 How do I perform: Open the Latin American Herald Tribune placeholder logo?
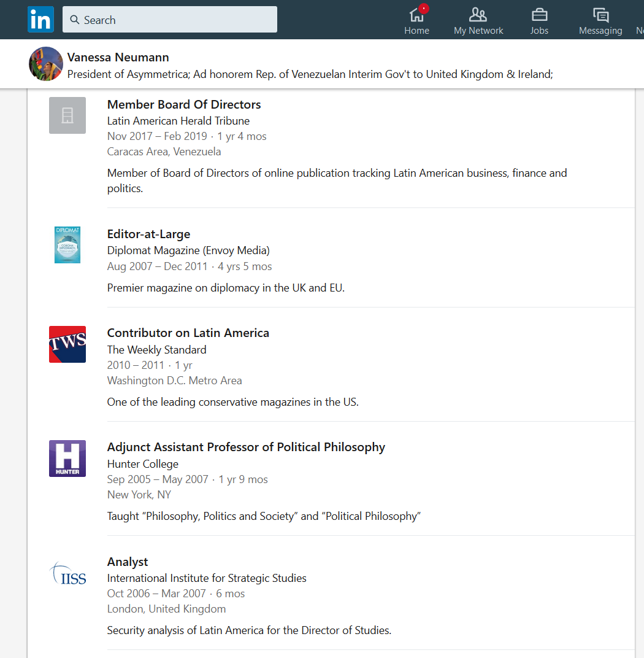click(67, 115)
